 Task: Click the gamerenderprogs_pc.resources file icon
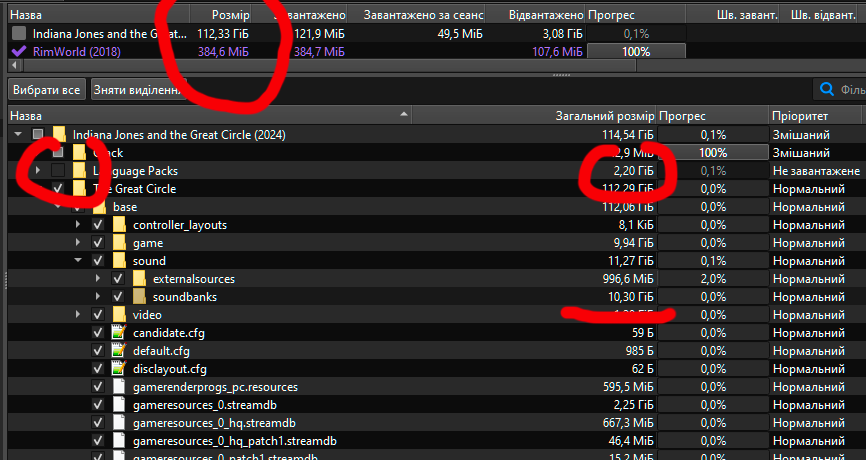coord(119,387)
